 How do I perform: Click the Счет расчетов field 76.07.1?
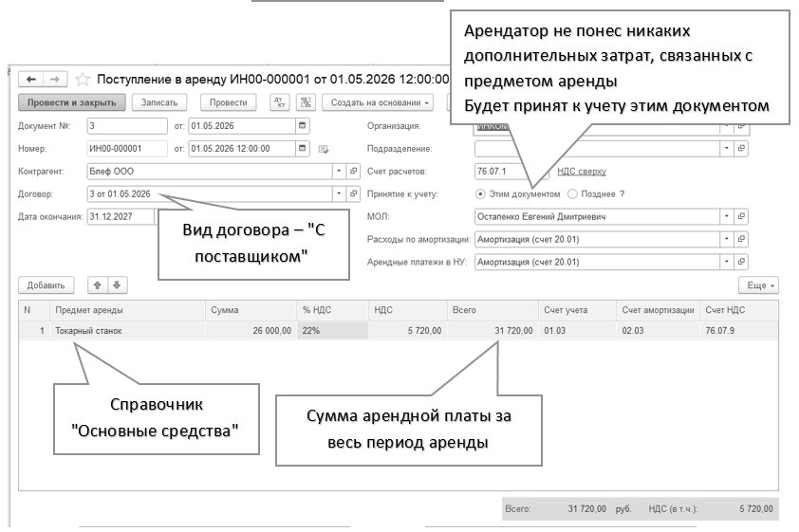[500, 172]
